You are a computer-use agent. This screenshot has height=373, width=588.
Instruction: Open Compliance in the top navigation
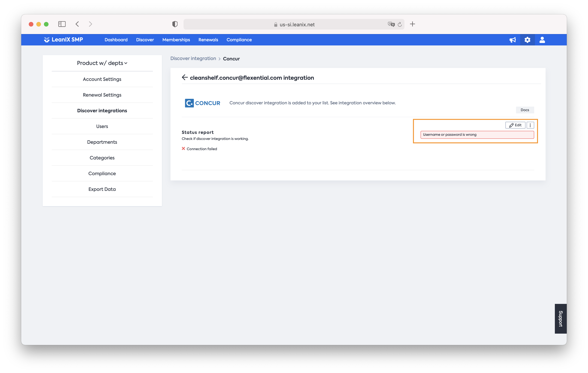(x=239, y=40)
